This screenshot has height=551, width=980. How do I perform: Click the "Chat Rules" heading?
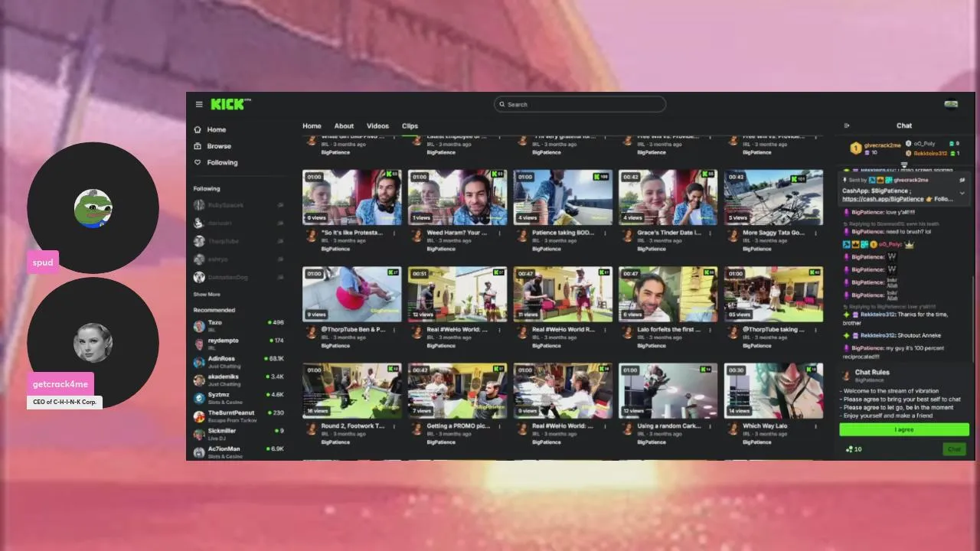(872, 373)
